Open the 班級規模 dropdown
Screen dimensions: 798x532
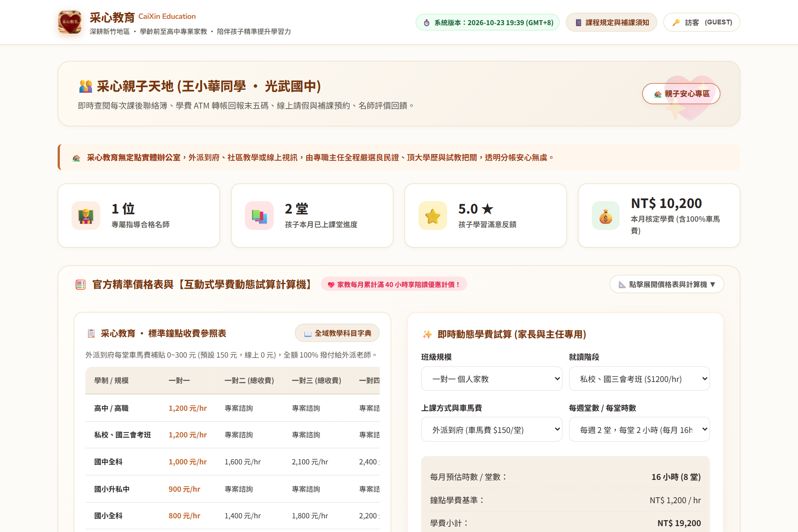tap(492, 379)
